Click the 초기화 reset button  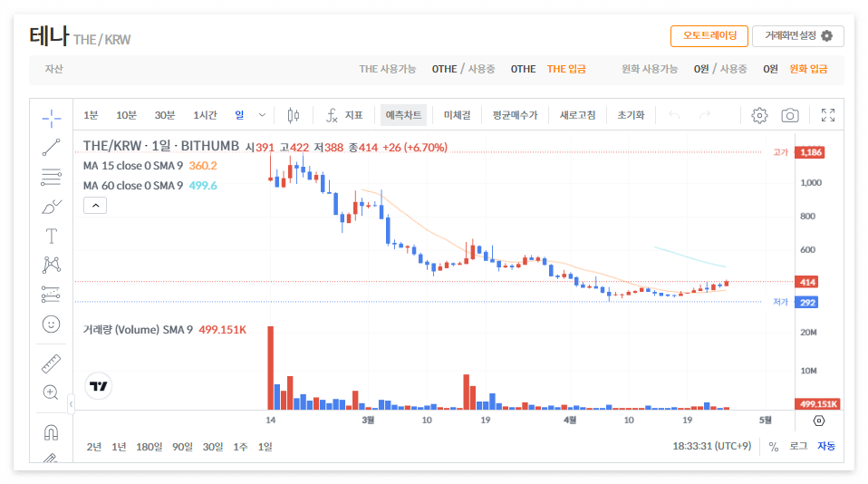632,115
